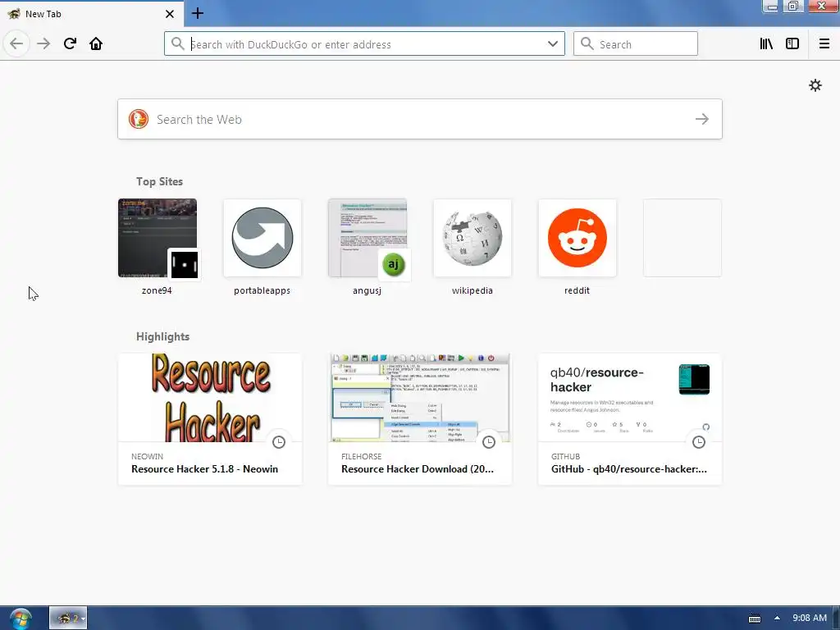This screenshot has width=840, height=630.
Task: Click the aj badge on angusj tile
Action: coord(393,264)
